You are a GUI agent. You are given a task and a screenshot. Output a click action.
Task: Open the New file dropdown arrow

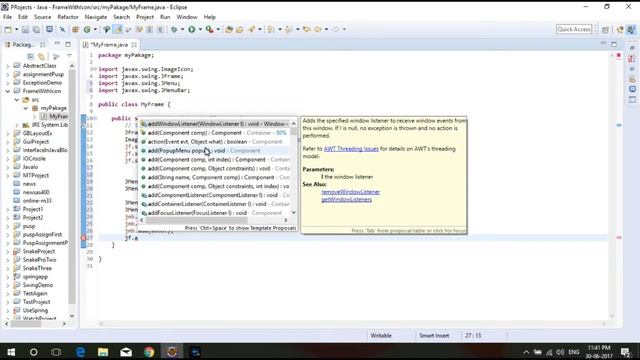pyautogui.click(x=16, y=29)
